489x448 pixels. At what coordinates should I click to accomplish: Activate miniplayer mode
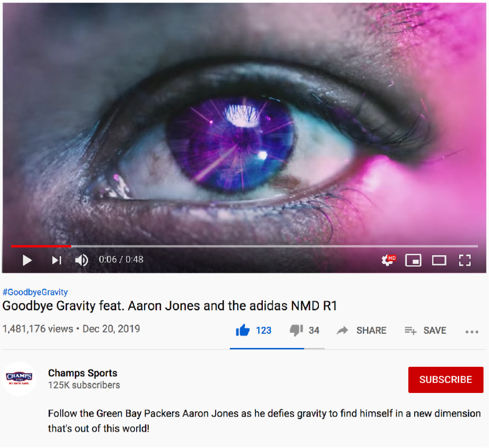413,260
